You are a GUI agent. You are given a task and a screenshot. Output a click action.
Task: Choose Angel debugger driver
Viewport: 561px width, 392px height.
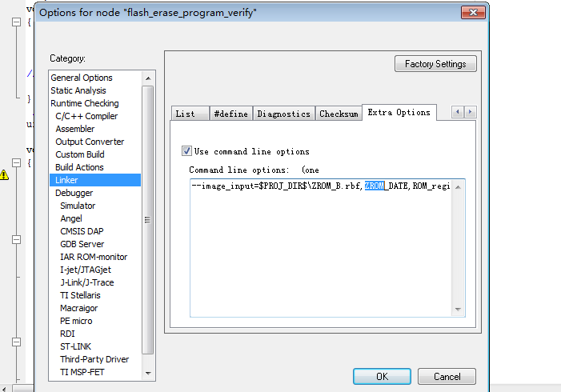(71, 218)
